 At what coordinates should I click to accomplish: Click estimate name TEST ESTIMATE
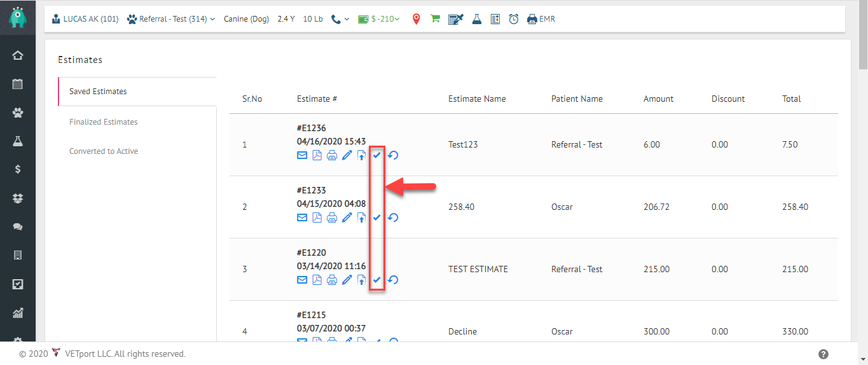[478, 269]
